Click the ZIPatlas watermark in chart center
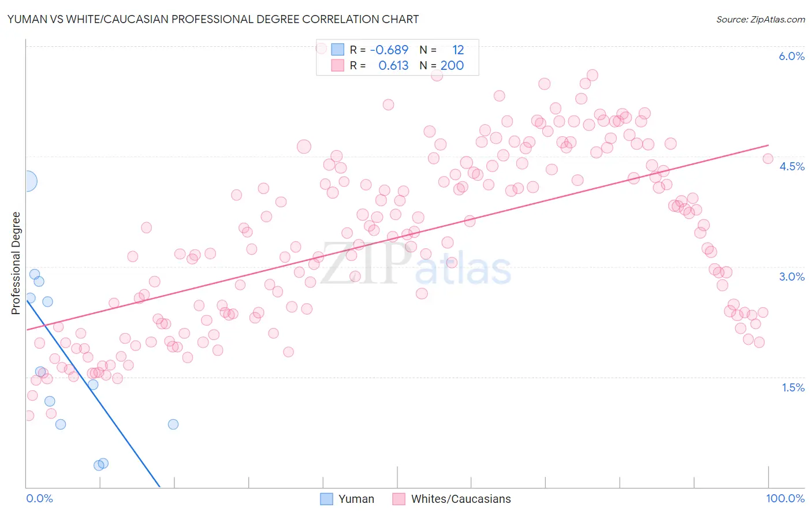The width and height of the screenshot is (812, 515). 416,264
